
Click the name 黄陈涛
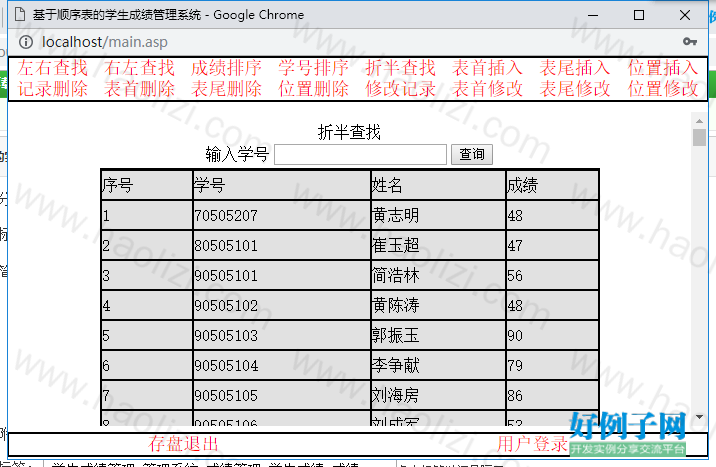[x=395, y=305]
